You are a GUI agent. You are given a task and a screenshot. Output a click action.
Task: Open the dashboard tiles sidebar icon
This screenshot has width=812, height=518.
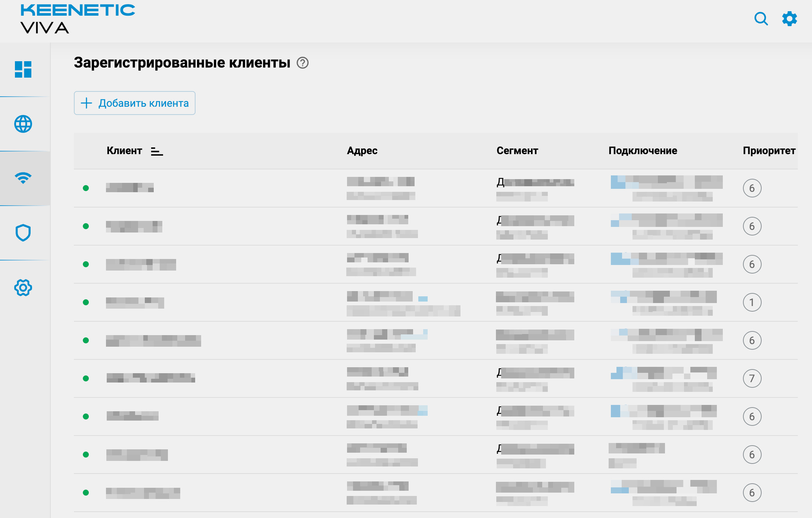pos(23,69)
